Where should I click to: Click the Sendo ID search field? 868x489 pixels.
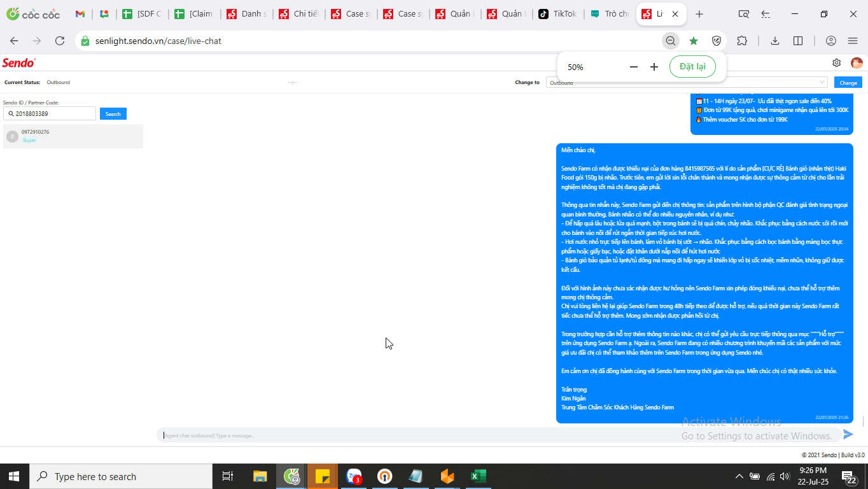coord(50,113)
